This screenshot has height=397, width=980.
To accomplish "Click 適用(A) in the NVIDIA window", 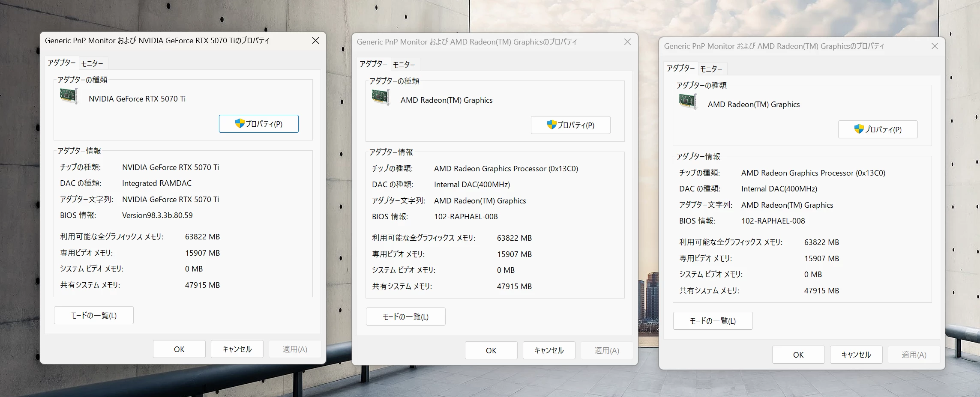I will [295, 349].
